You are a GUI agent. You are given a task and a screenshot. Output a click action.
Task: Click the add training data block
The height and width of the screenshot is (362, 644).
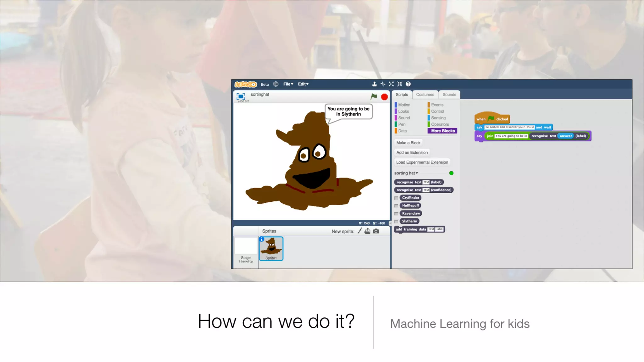coord(419,229)
